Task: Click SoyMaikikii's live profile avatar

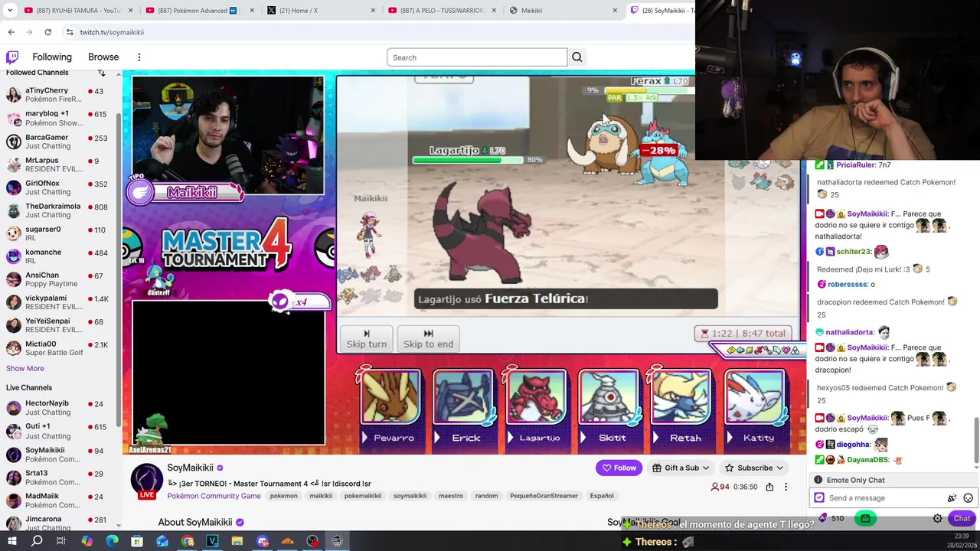Action: point(146,481)
